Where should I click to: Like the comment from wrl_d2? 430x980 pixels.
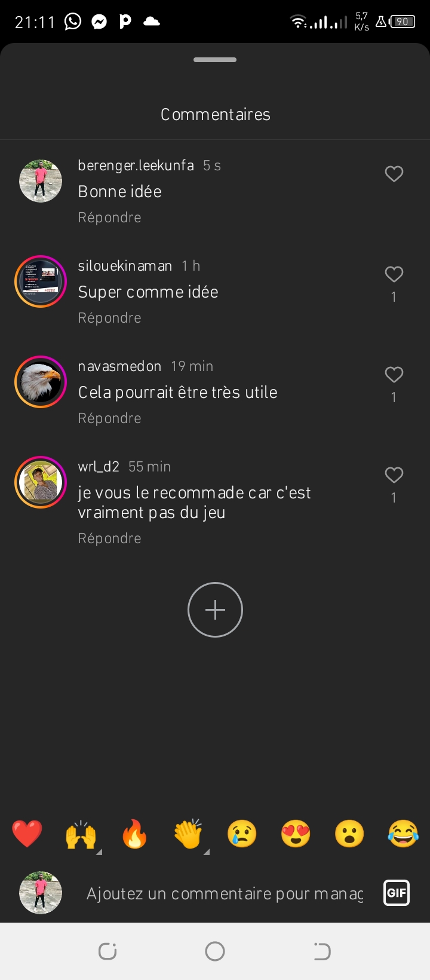coord(394,475)
